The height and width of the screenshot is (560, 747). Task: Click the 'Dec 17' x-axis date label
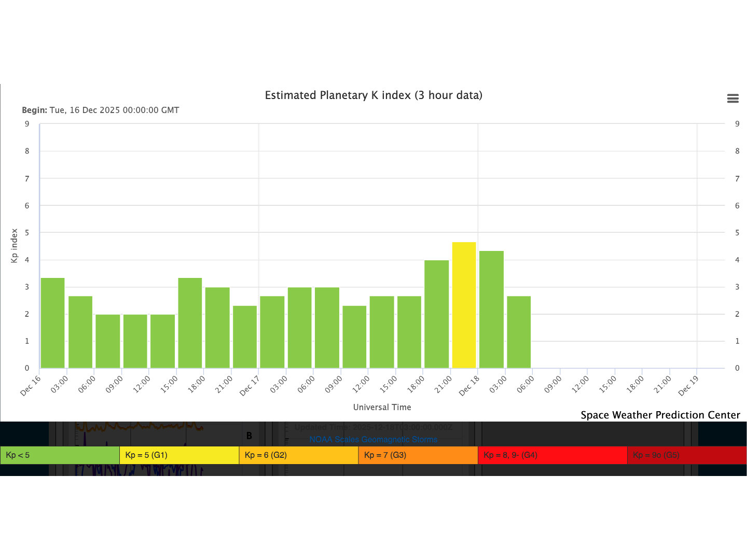250,386
